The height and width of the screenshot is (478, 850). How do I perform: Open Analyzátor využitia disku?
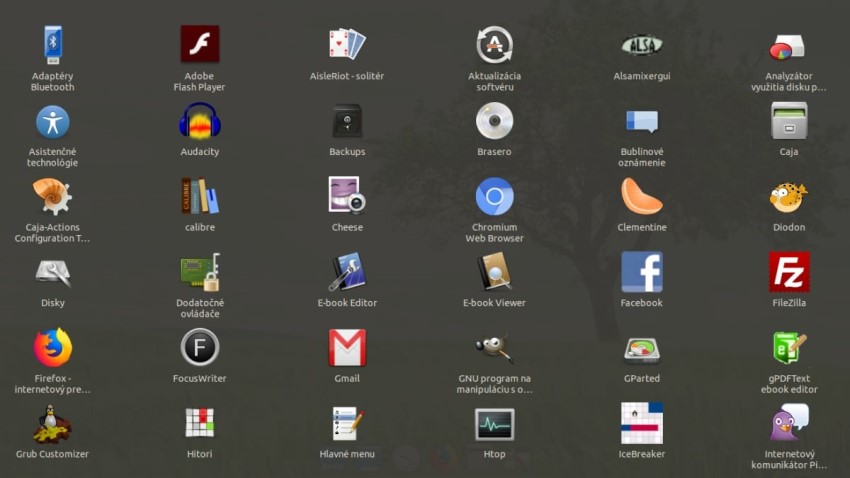(789, 48)
